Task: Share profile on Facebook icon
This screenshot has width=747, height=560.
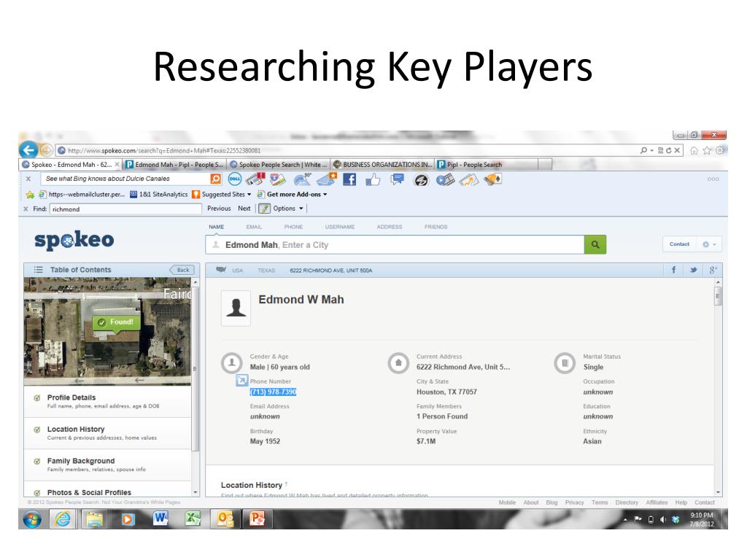Action: click(x=673, y=270)
